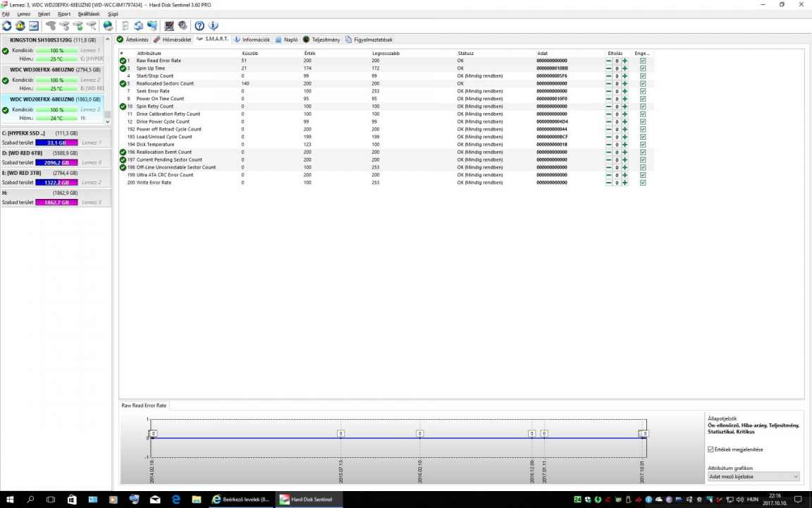This screenshot has height=508, width=812.
Task: Click the yellow toolbar icon next to refresh
Action: tap(20, 25)
